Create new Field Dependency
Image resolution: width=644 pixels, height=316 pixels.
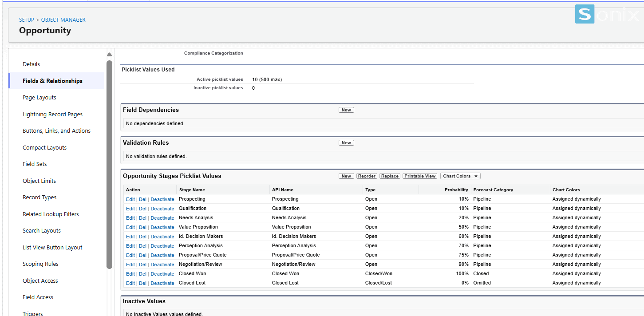(346, 110)
